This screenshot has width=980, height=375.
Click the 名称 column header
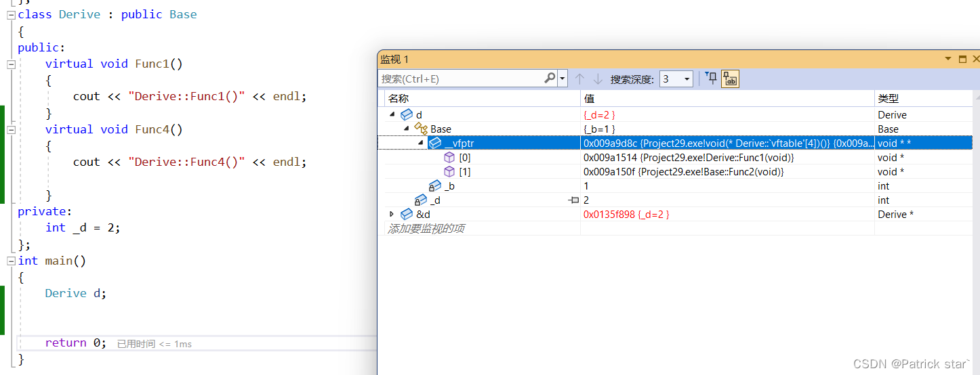[483, 99]
